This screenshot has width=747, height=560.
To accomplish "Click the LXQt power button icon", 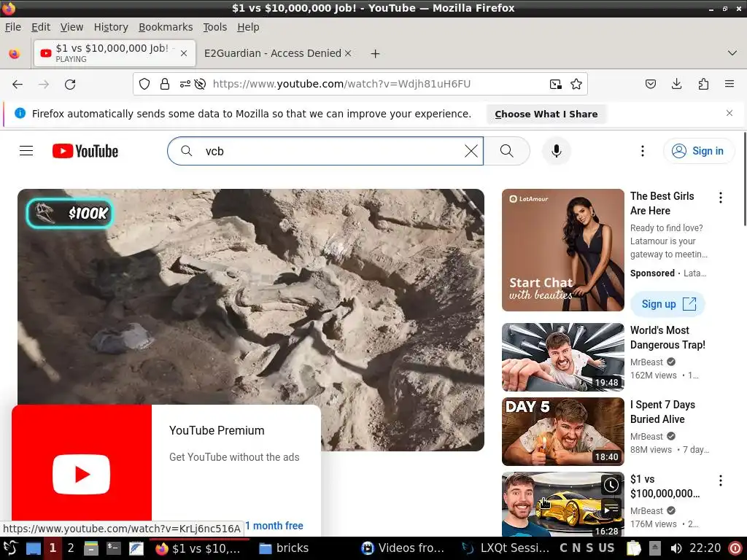I will coord(735,548).
